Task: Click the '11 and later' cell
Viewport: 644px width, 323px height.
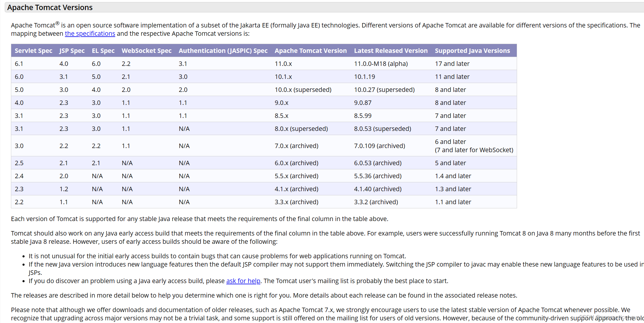Action: (452, 77)
